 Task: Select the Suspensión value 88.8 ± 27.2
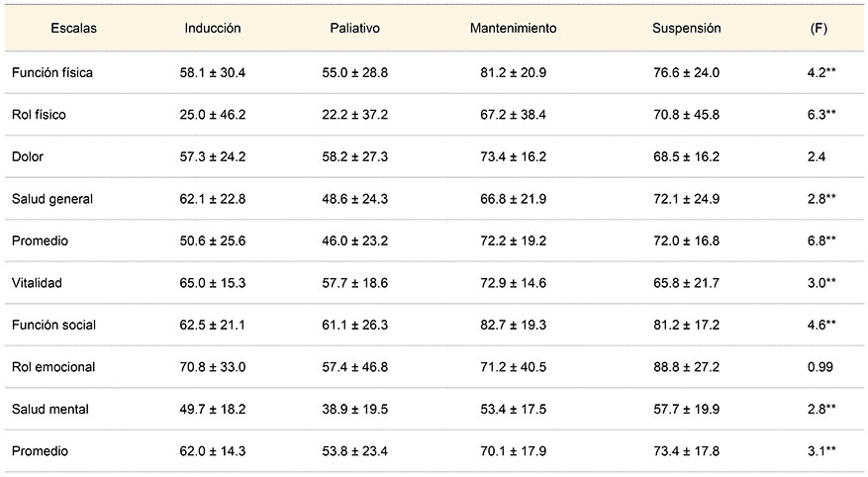tap(686, 367)
